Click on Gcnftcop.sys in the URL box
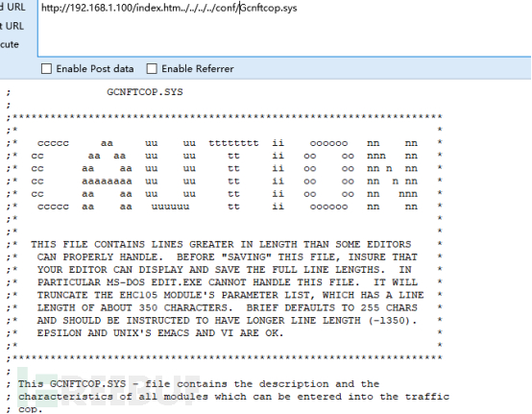Image resolution: width=532 pixels, height=414 pixels. tap(268, 8)
